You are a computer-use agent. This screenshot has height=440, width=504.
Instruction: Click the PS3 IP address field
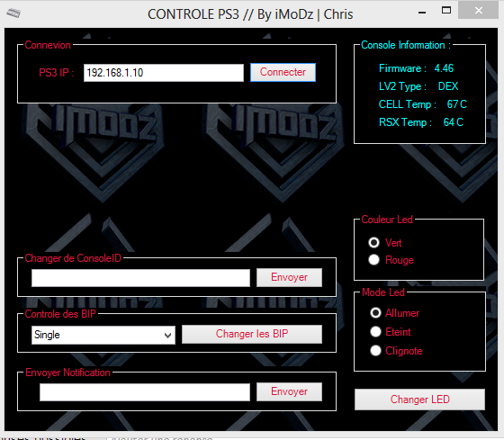tap(164, 73)
